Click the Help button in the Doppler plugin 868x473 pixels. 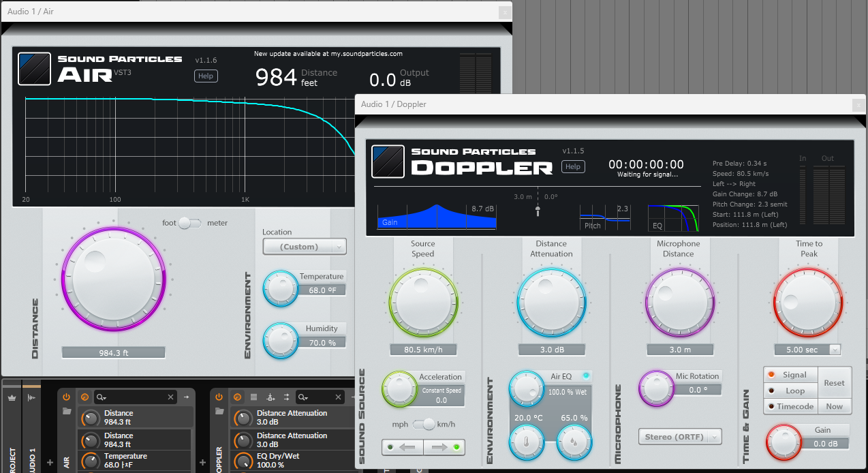click(573, 166)
